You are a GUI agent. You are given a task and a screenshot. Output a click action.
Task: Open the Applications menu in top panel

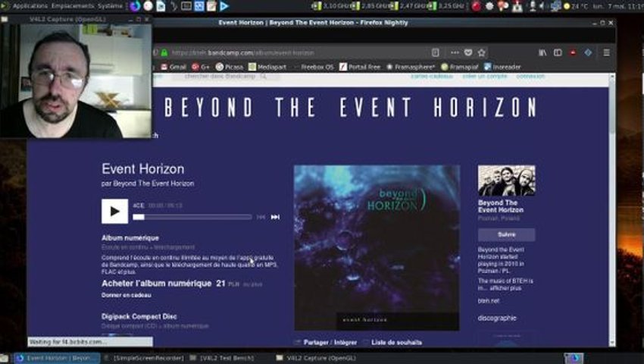click(30, 6)
